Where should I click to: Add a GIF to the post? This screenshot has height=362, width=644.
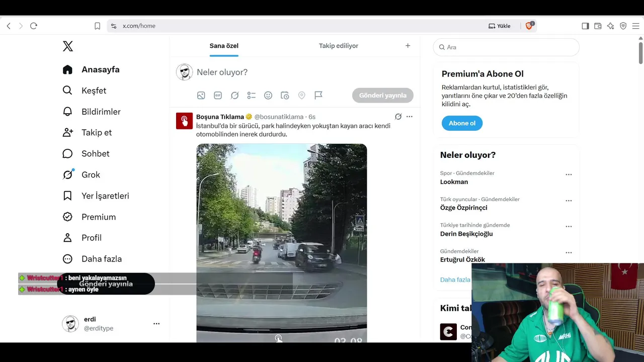218,96
